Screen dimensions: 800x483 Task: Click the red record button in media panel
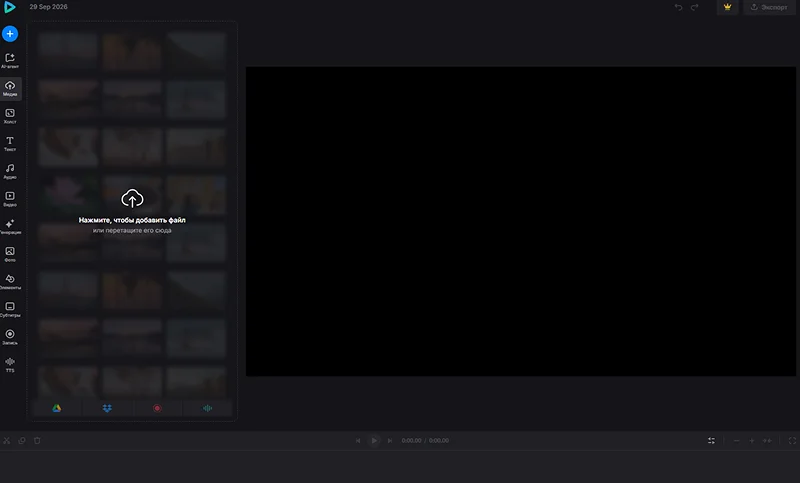(x=157, y=408)
